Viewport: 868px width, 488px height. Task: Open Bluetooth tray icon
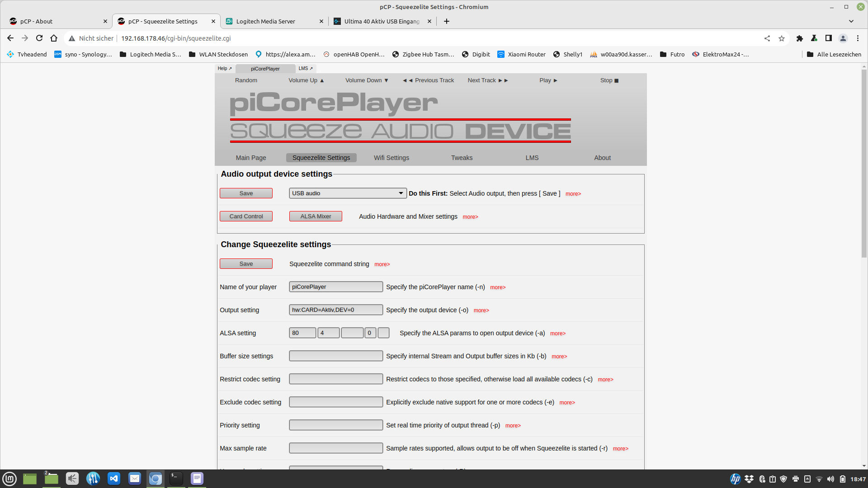(762, 479)
